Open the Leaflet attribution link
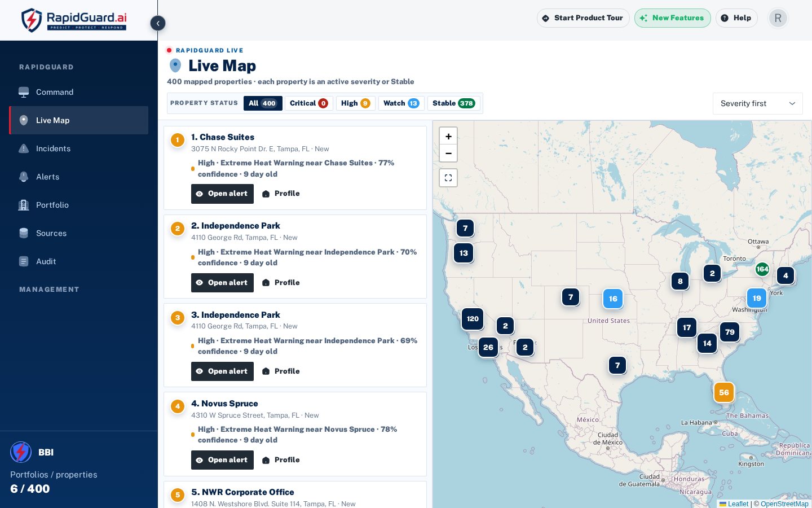Viewport: 812px width, 508px height. coord(734,504)
